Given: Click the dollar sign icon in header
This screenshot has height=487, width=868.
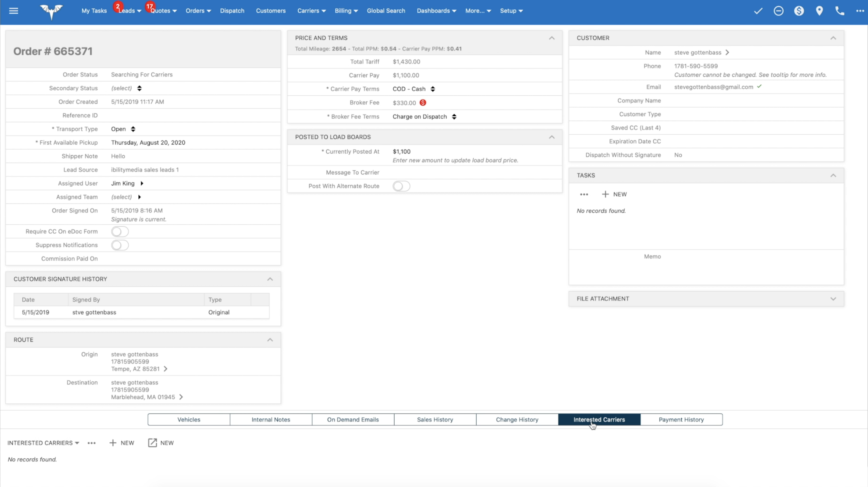Looking at the screenshot, I should [x=799, y=11].
